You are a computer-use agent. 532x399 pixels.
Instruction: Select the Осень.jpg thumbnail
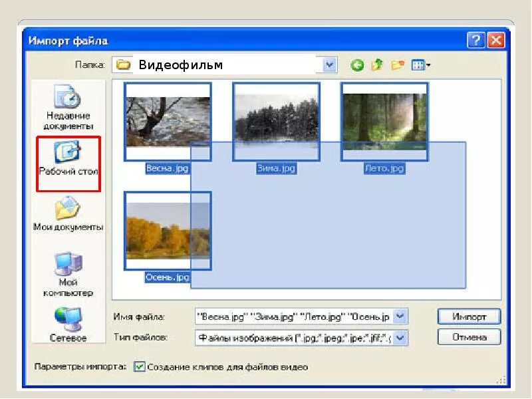[x=168, y=231]
